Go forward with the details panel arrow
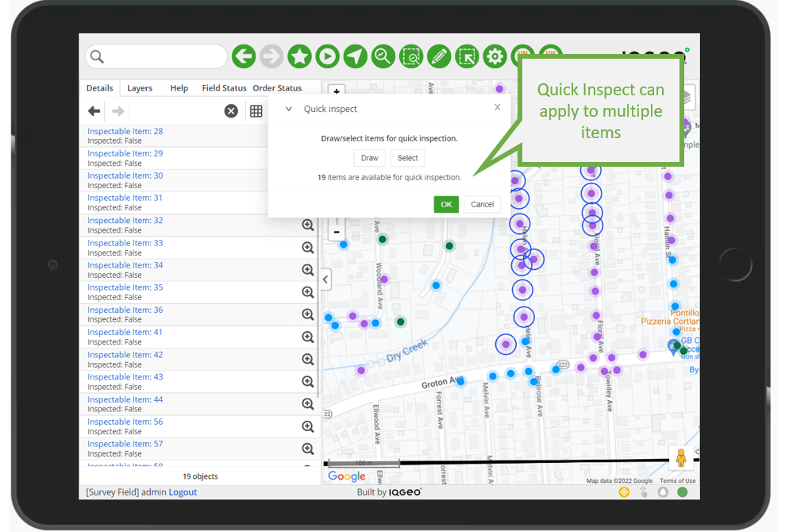The width and height of the screenshot is (793, 532). pos(117,110)
